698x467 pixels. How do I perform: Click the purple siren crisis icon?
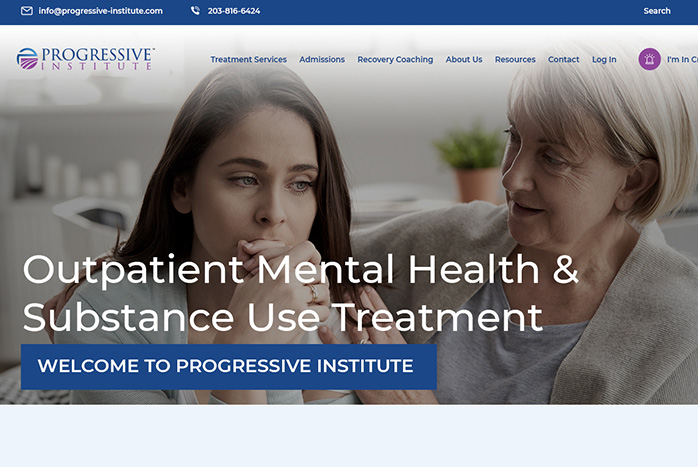tap(649, 59)
